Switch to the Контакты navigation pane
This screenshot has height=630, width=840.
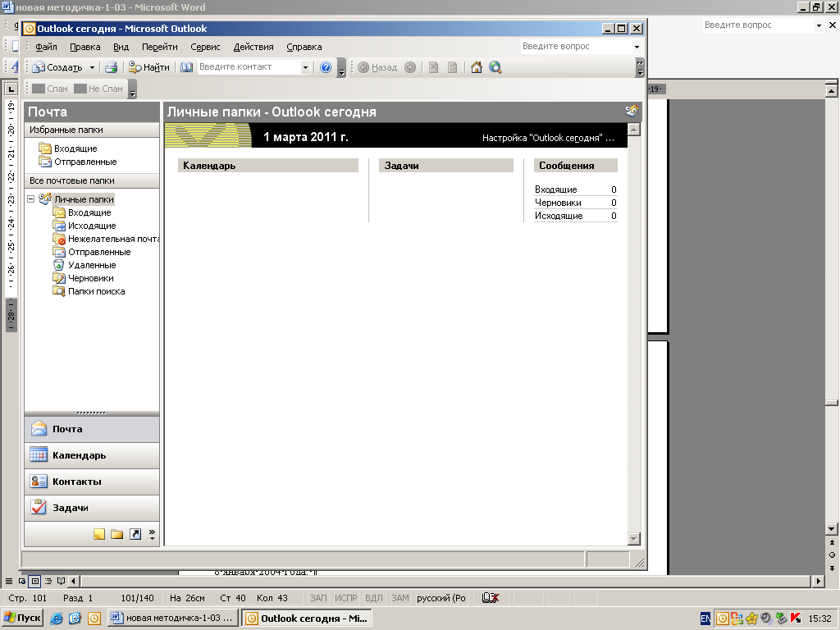coord(92,482)
